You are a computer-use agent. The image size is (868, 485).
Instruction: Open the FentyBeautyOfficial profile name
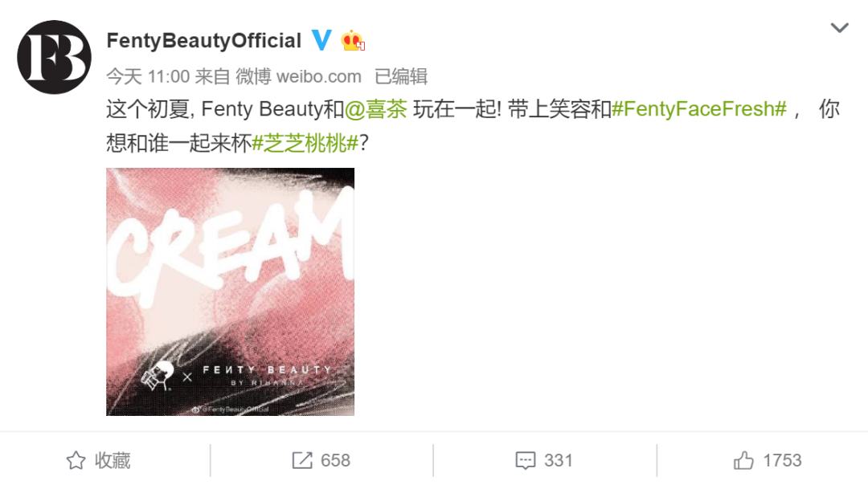pos(203,41)
